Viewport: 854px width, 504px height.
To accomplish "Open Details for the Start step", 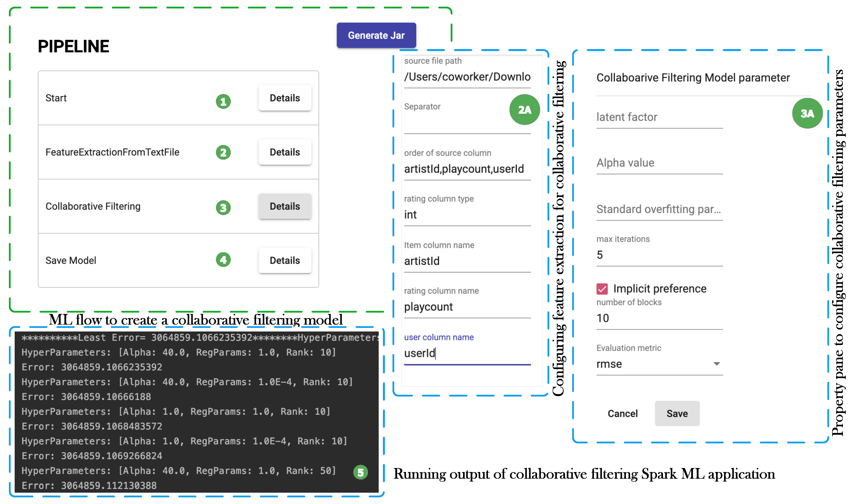I will point(285,98).
